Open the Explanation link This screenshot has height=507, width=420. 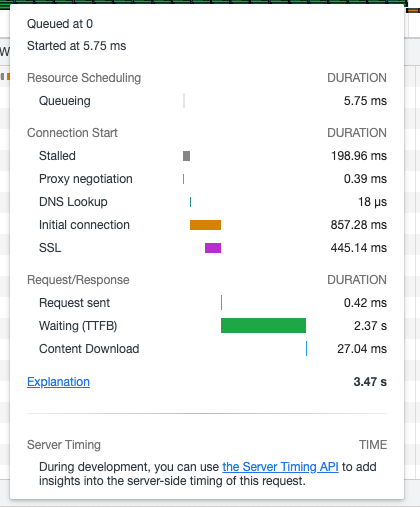(58, 382)
